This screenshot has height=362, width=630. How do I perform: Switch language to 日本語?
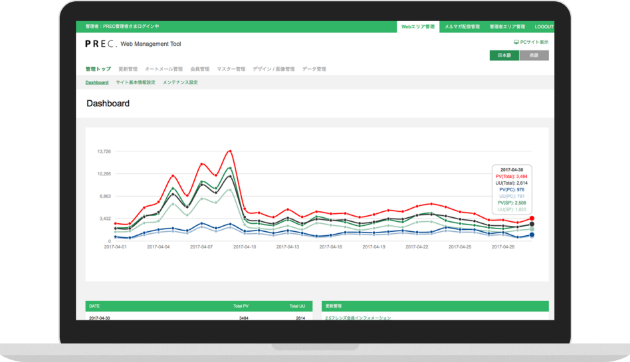click(504, 55)
